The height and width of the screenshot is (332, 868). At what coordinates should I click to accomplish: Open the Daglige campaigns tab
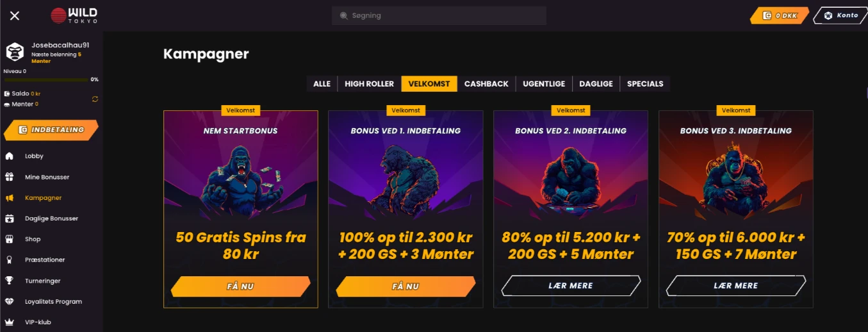(x=596, y=84)
